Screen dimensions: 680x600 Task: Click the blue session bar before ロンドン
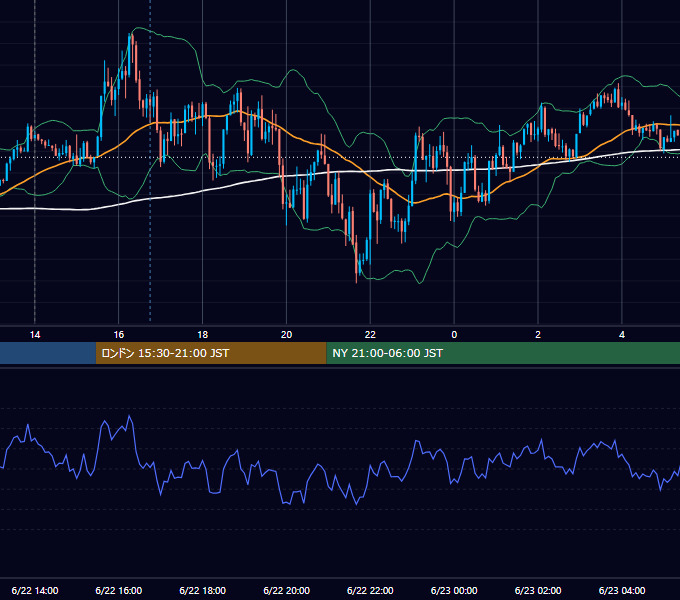tap(48, 353)
